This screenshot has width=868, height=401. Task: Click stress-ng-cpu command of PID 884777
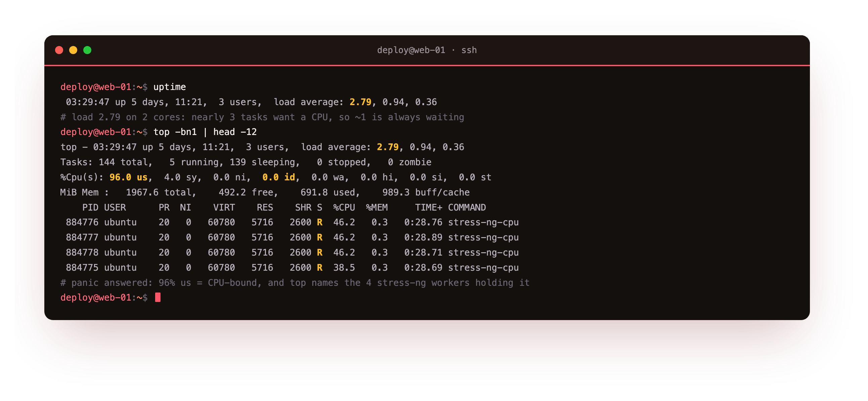click(483, 237)
